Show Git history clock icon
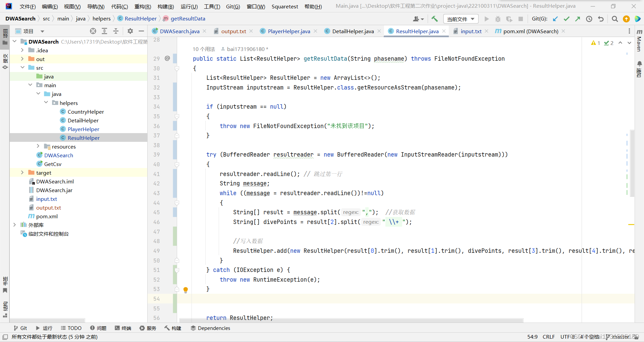Image resolution: width=644 pixels, height=342 pixels. click(589, 19)
